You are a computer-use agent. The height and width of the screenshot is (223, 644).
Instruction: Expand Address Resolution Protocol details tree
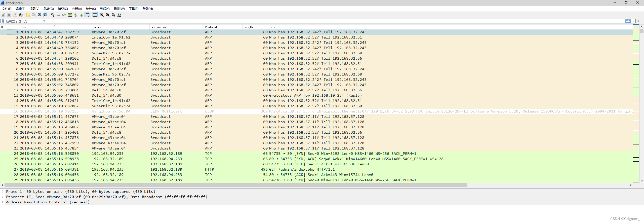3,202
